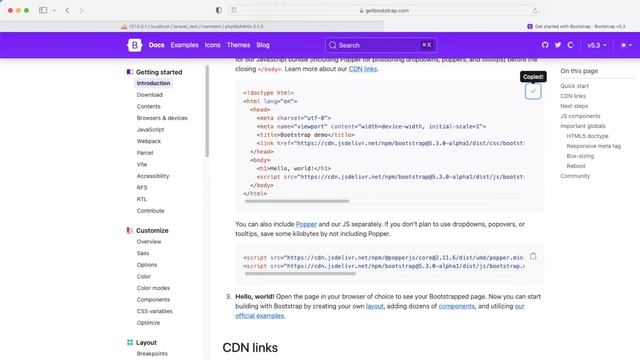Select Contents in the sidebar

click(x=149, y=106)
